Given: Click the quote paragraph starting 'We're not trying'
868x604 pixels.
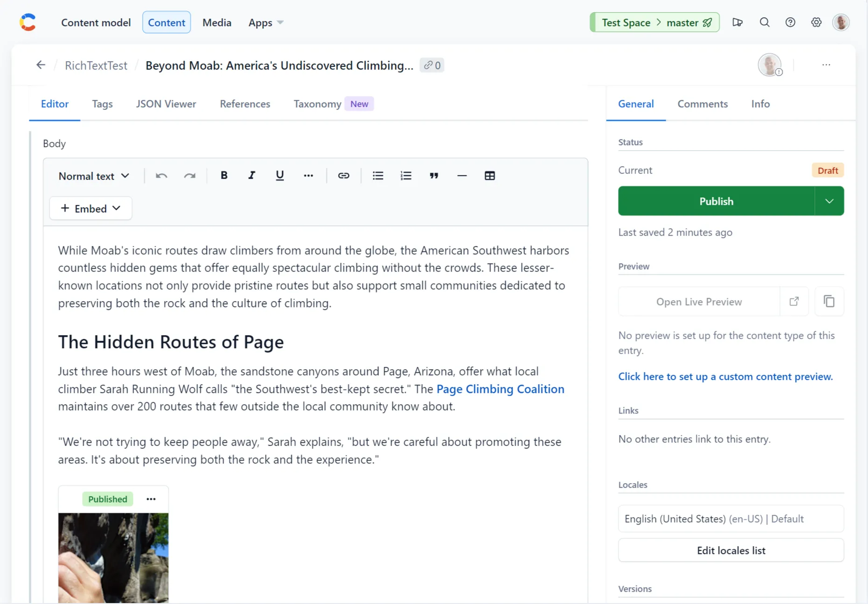Looking at the screenshot, I should (310, 450).
